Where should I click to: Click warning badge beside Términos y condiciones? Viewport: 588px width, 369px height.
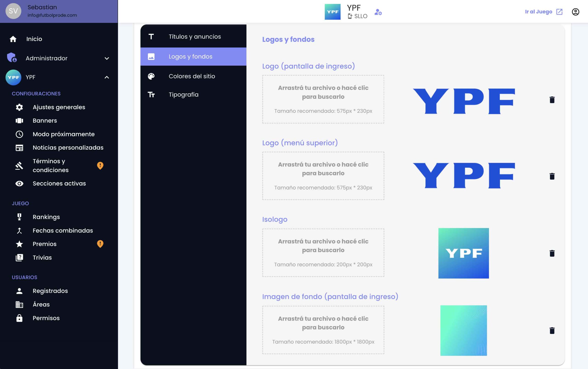pos(100,166)
